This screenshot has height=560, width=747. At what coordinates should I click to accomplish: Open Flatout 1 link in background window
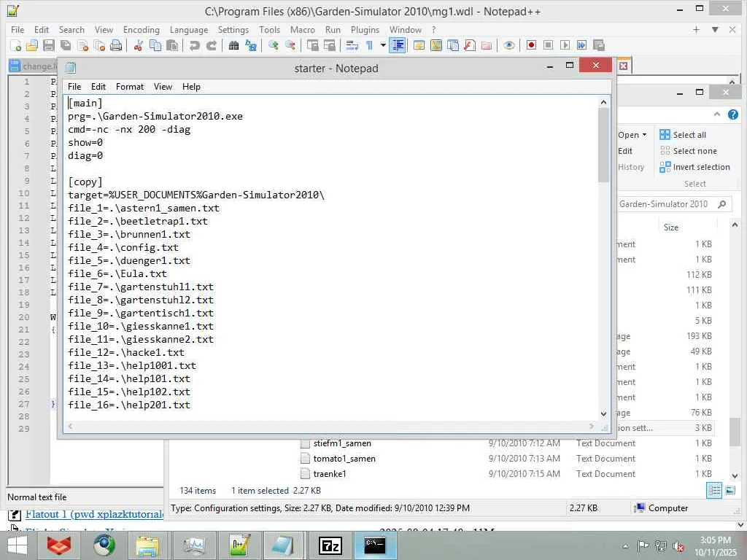(x=95, y=514)
